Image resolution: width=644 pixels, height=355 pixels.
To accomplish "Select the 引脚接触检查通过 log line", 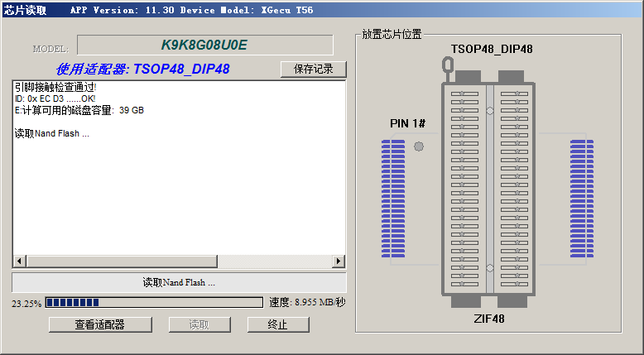I will (55, 87).
